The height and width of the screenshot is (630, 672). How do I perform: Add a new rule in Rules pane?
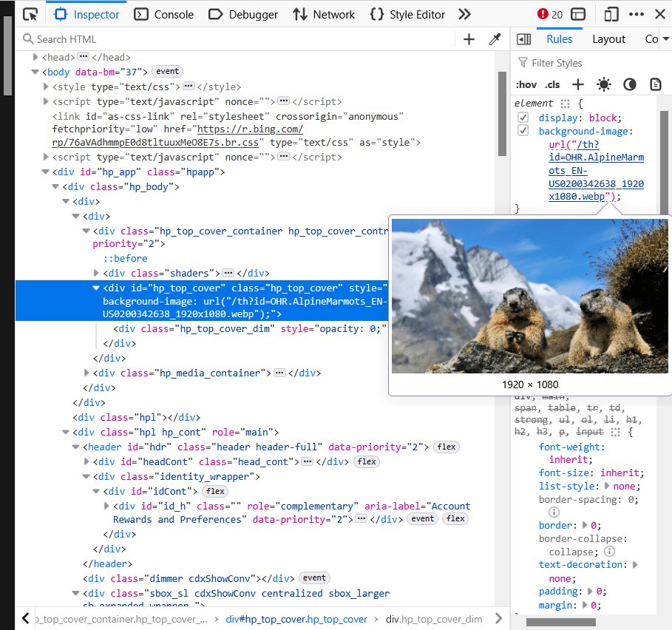pyautogui.click(x=578, y=84)
